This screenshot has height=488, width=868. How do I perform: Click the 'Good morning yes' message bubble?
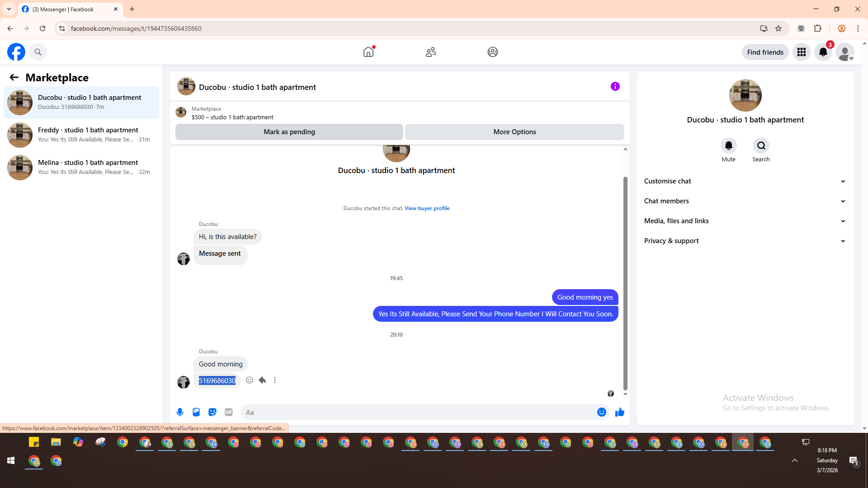585,297
